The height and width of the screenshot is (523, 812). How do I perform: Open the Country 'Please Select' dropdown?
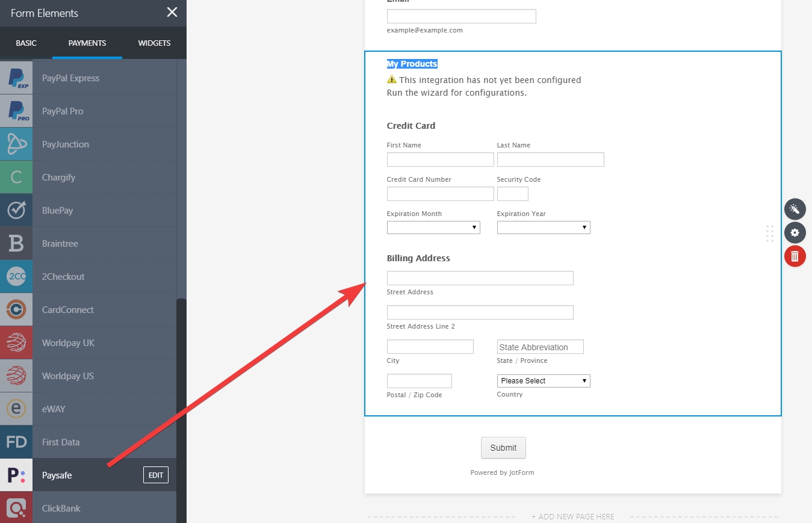[x=544, y=381]
